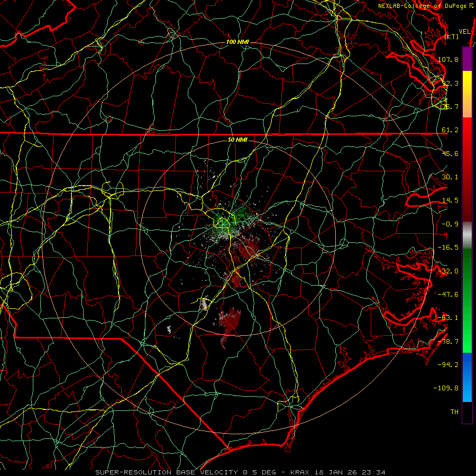
Task: Click the 61.2 legend value
Action: (x=450, y=130)
